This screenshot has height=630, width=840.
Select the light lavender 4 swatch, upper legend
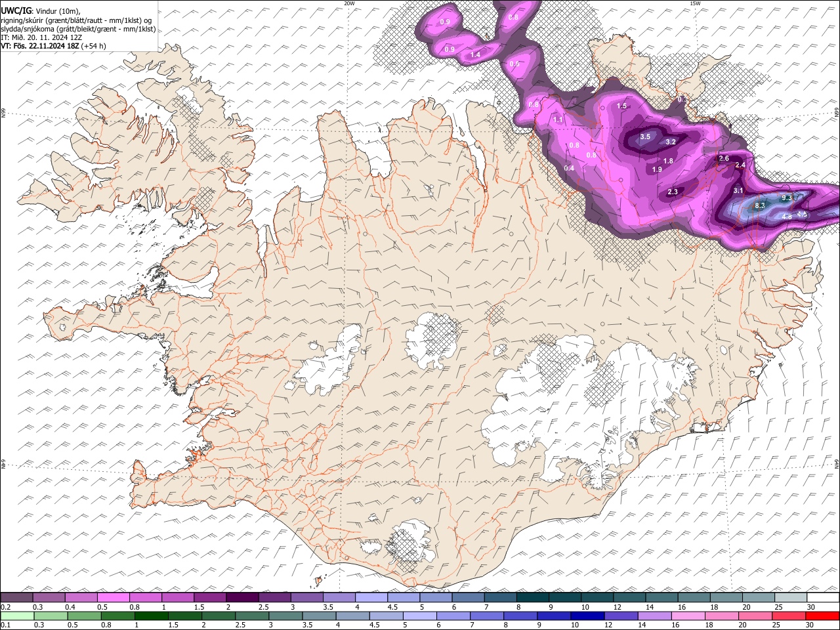coord(371,597)
